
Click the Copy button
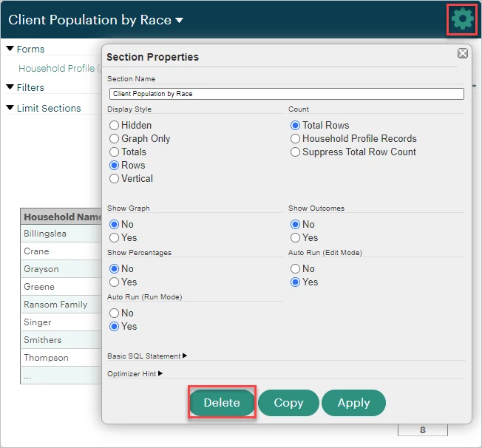tap(288, 402)
